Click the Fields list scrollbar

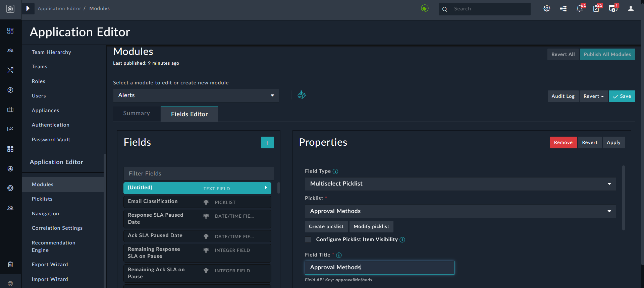pyautogui.click(x=279, y=188)
